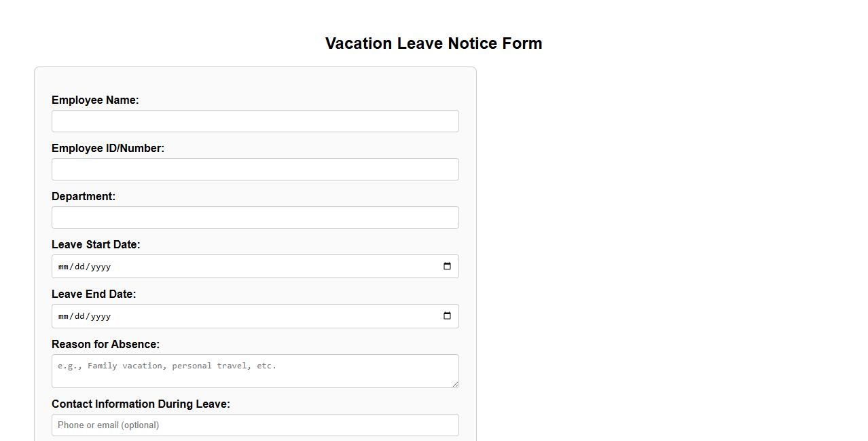The width and height of the screenshot is (868, 441).
Task: Click the Vacation Leave Notice Form heading
Action: (x=433, y=43)
